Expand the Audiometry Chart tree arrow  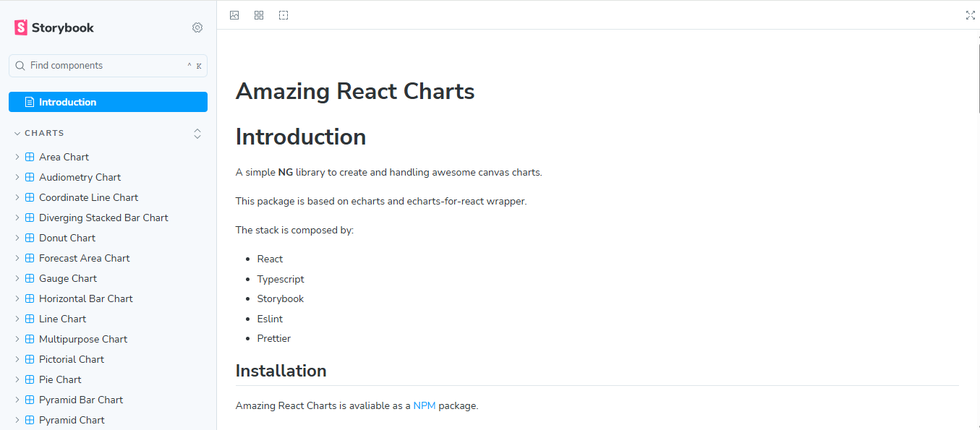tap(17, 177)
